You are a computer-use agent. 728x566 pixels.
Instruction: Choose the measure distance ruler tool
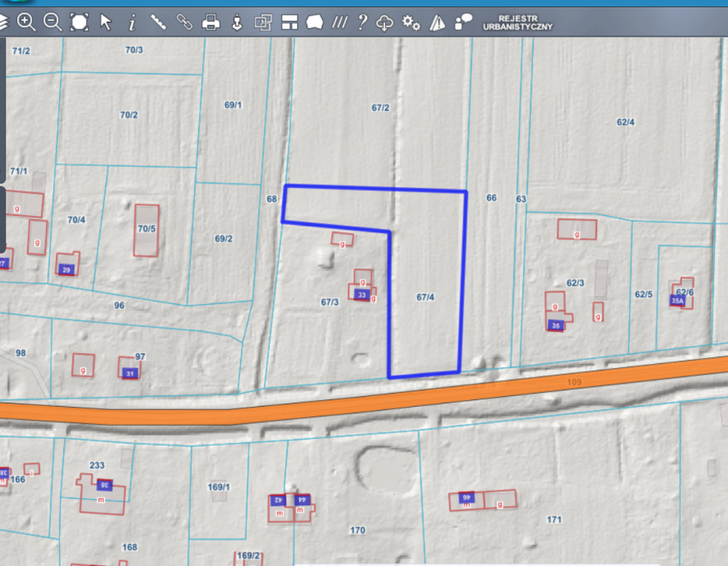158,22
